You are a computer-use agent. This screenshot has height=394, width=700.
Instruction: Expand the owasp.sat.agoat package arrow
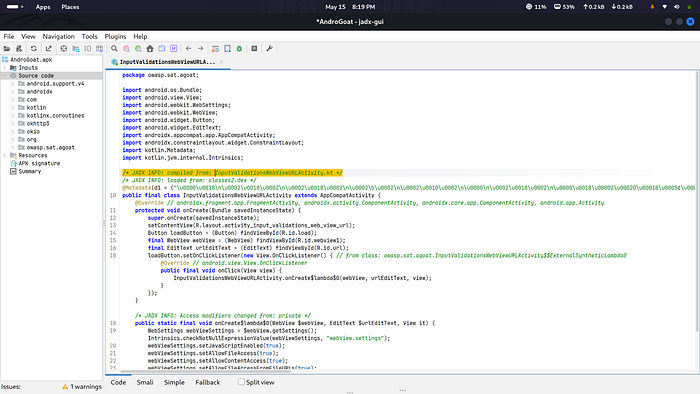[12, 147]
